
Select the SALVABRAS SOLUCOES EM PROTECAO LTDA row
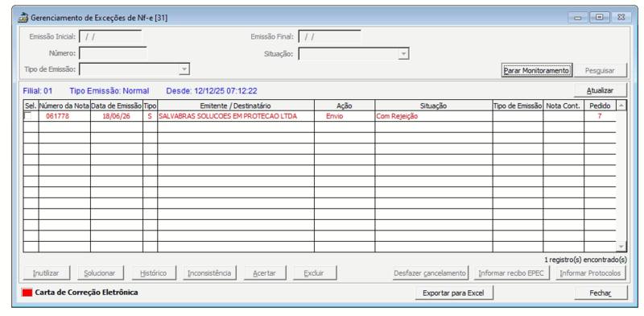[x=320, y=116]
